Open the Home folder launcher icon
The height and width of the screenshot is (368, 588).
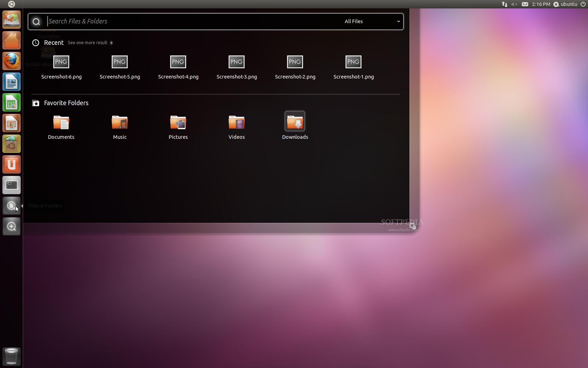[x=12, y=40]
